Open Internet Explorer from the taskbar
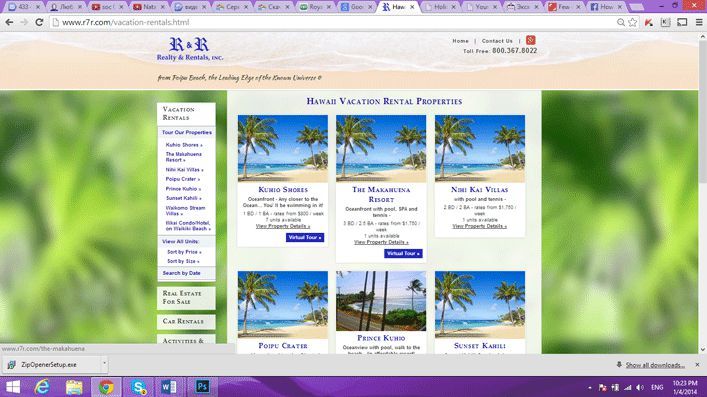 [42, 387]
